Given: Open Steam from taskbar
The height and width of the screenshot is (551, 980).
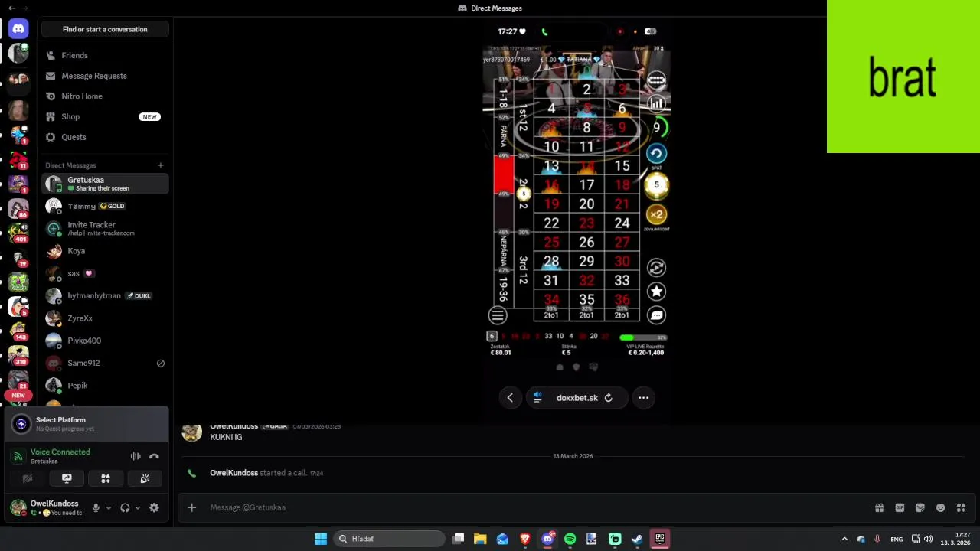Looking at the screenshot, I should [x=636, y=539].
